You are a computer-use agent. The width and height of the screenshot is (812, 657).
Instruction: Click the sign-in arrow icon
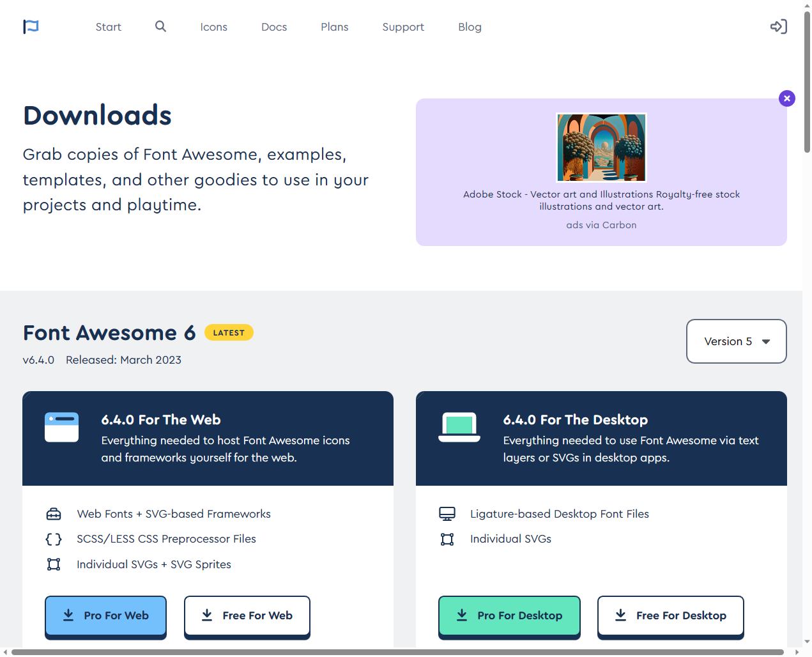778,26
